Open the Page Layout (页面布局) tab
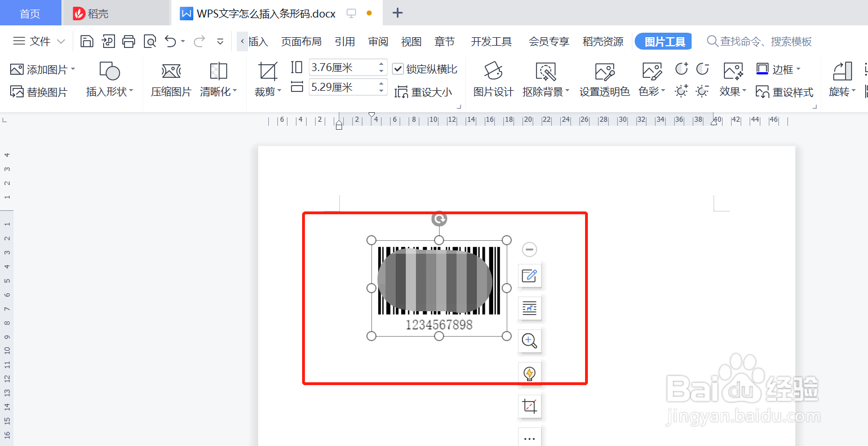Screen dimensions: 868x446 (x=302, y=41)
